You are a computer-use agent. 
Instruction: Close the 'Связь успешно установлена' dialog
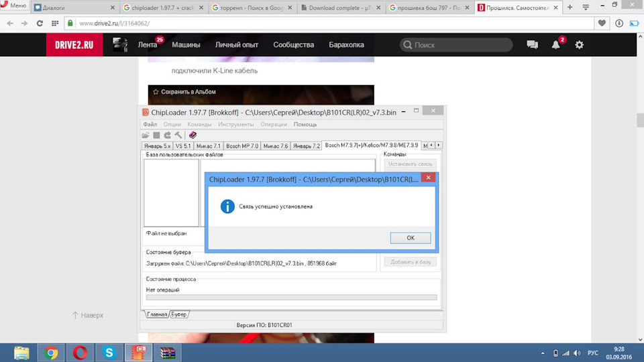point(429,177)
